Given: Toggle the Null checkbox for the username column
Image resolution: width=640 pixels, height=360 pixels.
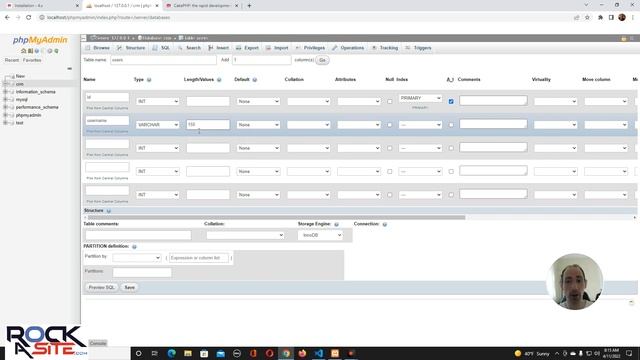Looking at the screenshot, I should [x=389, y=125].
